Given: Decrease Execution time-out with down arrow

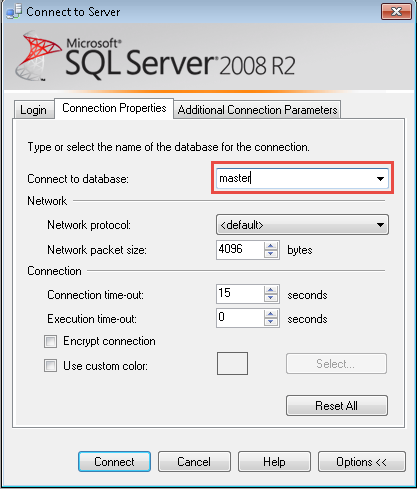Looking at the screenshot, I should pos(271,322).
